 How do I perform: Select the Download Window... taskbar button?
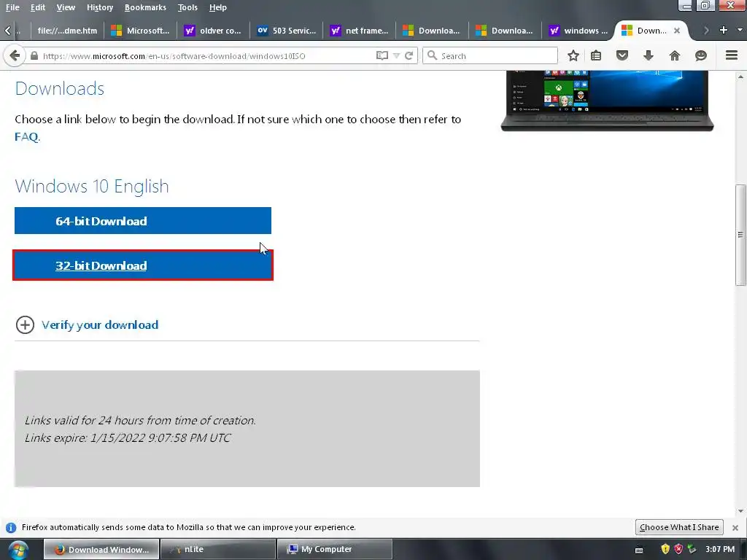coord(101,550)
